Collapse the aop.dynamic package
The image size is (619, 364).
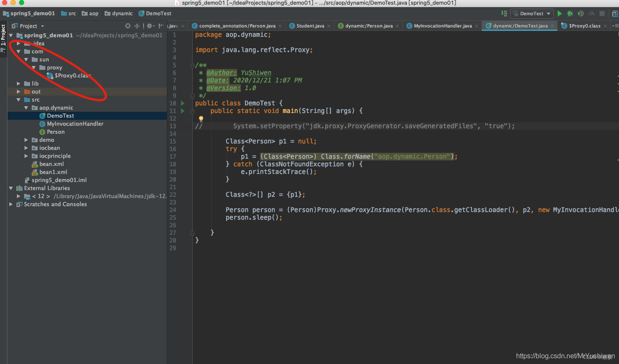[26, 108]
